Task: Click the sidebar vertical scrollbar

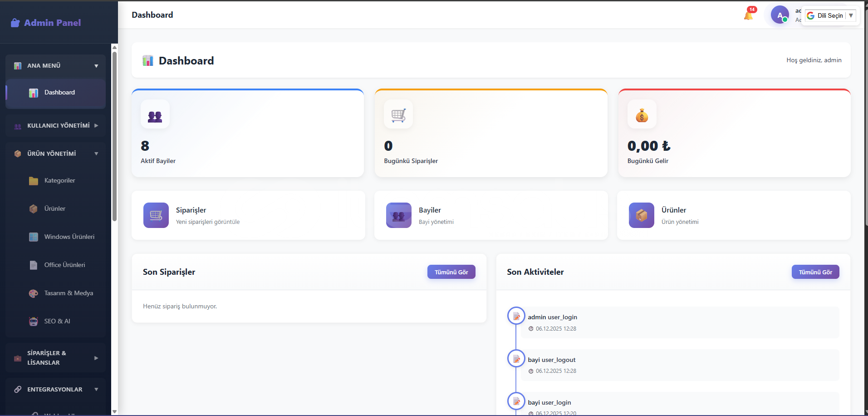Action: [114, 136]
